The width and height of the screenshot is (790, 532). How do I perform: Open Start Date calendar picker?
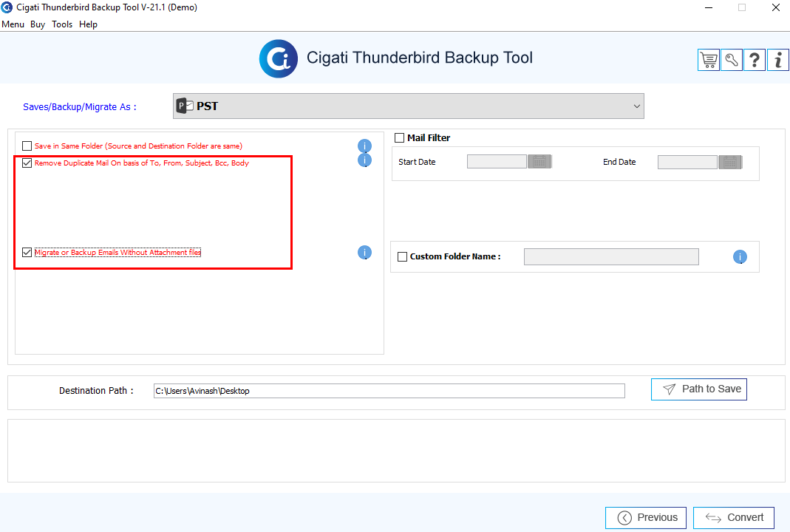coord(539,162)
